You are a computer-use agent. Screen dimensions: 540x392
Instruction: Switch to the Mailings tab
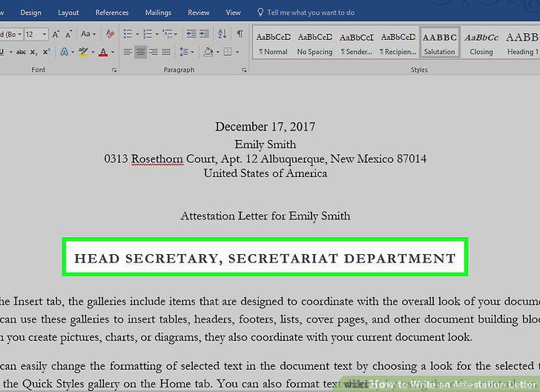(x=158, y=13)
